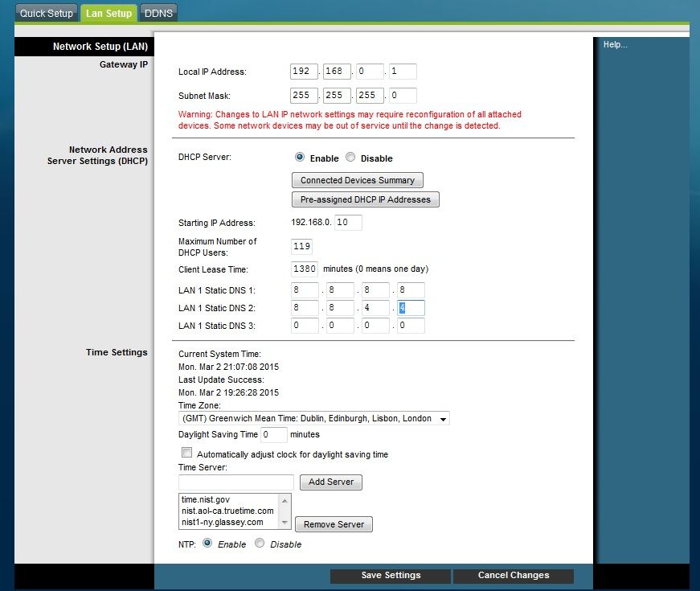Click server list scrollbar down arrow
The height and width of the screenshot is (591, 700).
(x=285, y=523)
